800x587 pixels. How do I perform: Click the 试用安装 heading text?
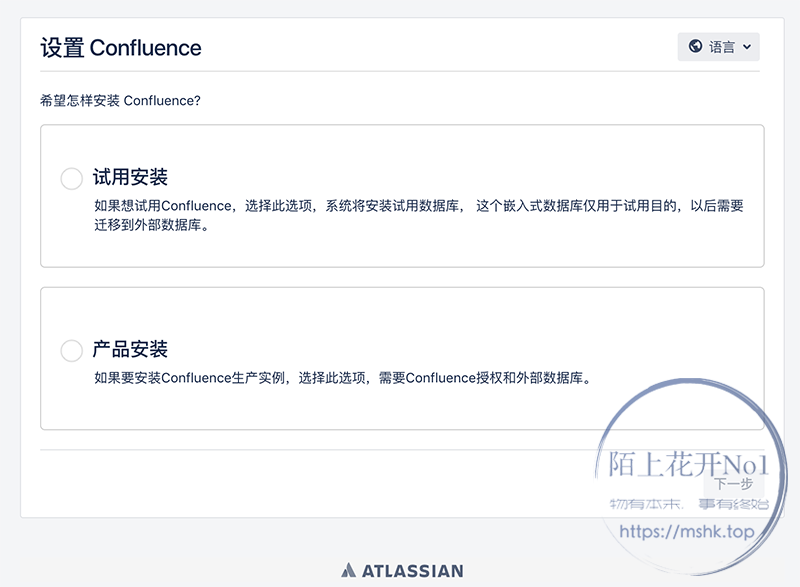click(130, 177)
